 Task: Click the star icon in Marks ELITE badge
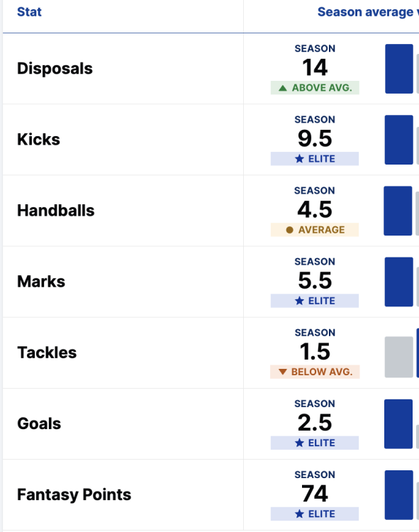pyautogui.click(x=299, y=301)
